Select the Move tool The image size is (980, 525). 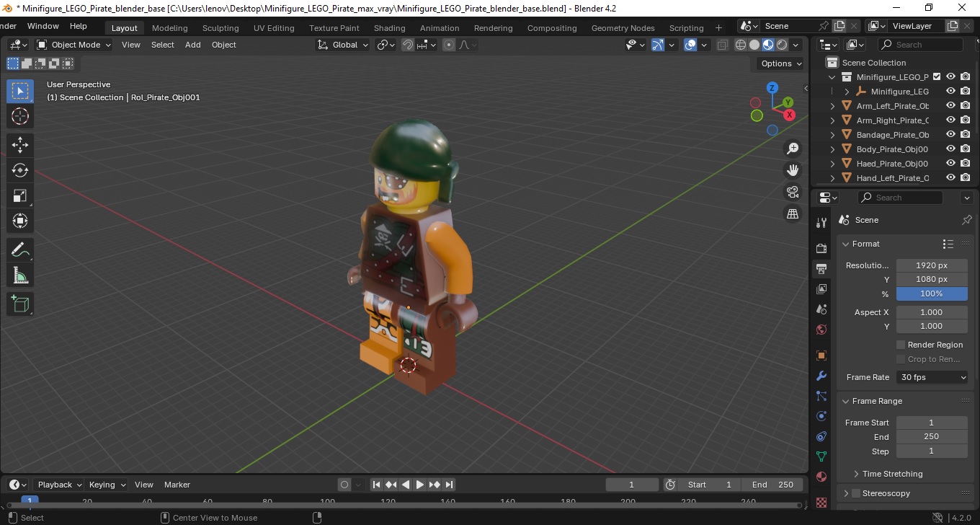[x=20, y=145]
